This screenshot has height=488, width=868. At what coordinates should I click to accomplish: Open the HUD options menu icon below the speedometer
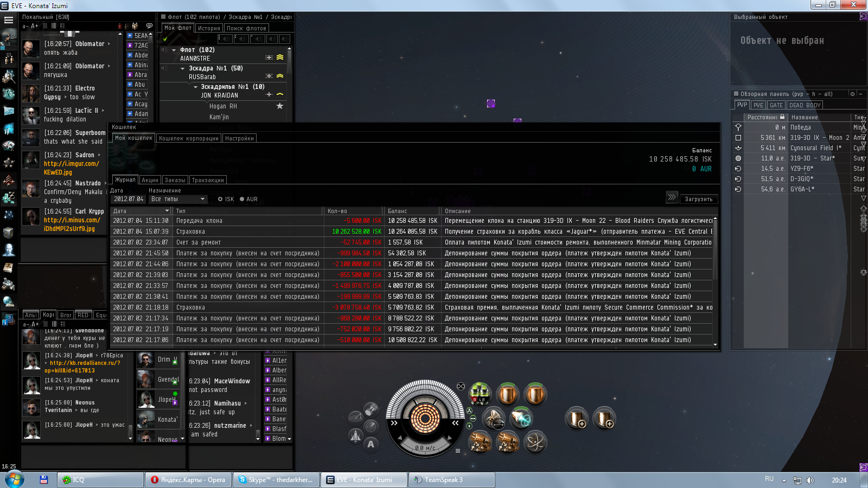pyautogui.click(x=458, y=451)
